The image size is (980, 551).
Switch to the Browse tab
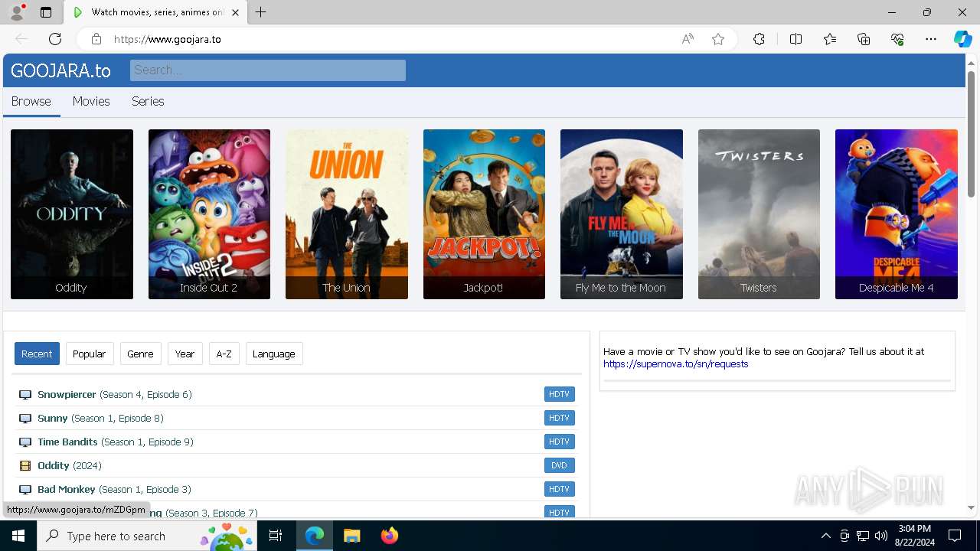click(x=31, y=101)
